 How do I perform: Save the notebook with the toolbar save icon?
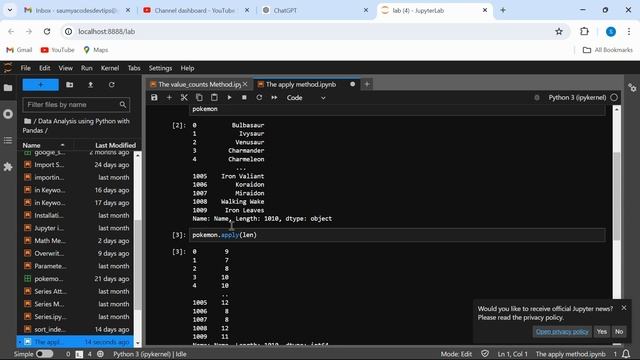pyautogui.click(x=154, y=98)
